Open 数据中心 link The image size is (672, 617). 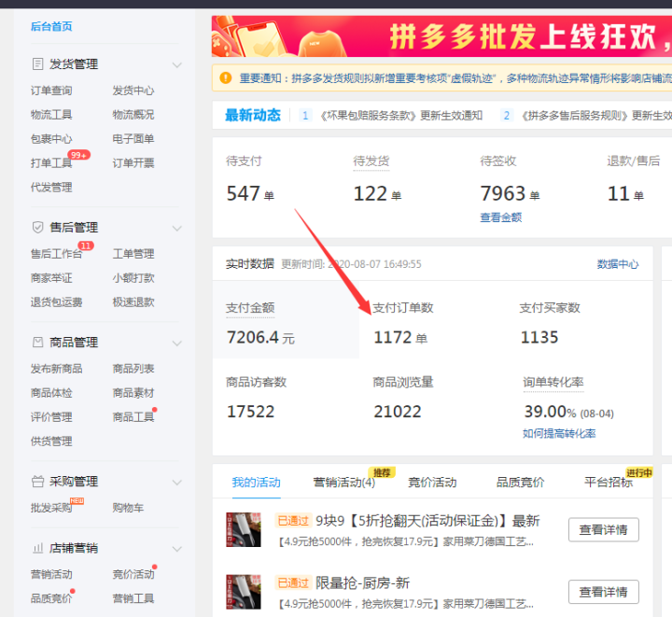(x=618, y=264)
